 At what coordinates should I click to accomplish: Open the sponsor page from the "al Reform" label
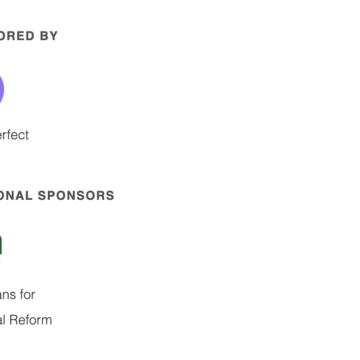click(x=26, y=320)
